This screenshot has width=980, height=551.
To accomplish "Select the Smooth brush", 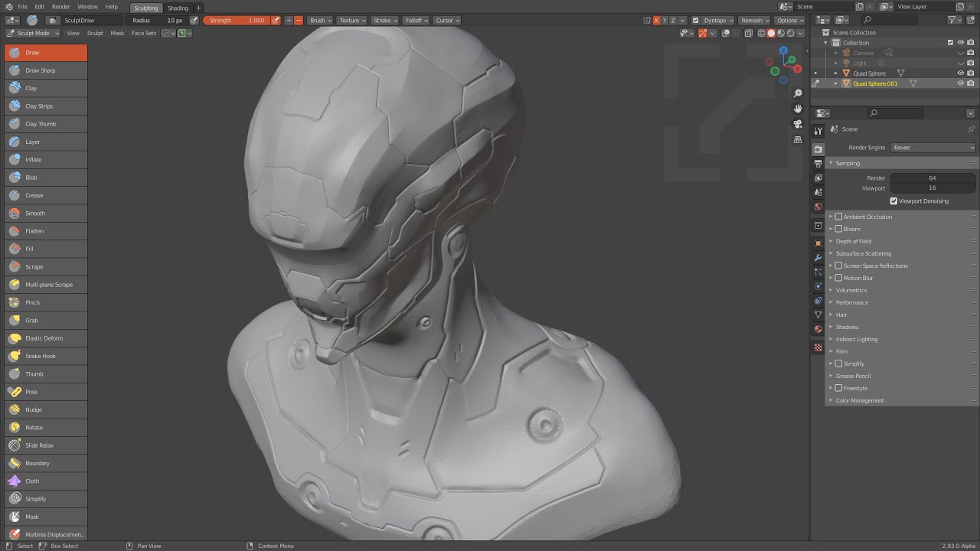I will (45, 213).
